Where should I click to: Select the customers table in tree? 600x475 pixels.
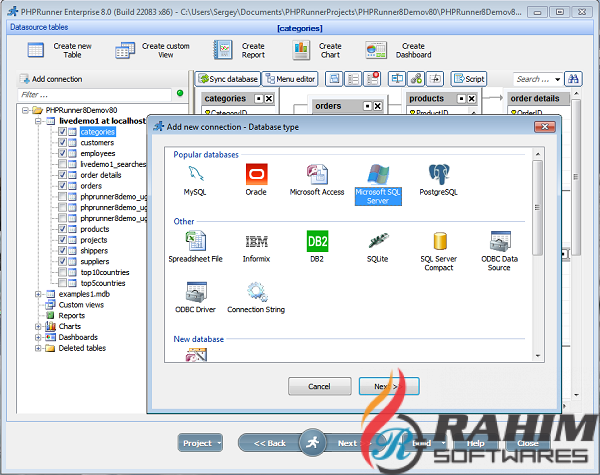tap(97, 142)
